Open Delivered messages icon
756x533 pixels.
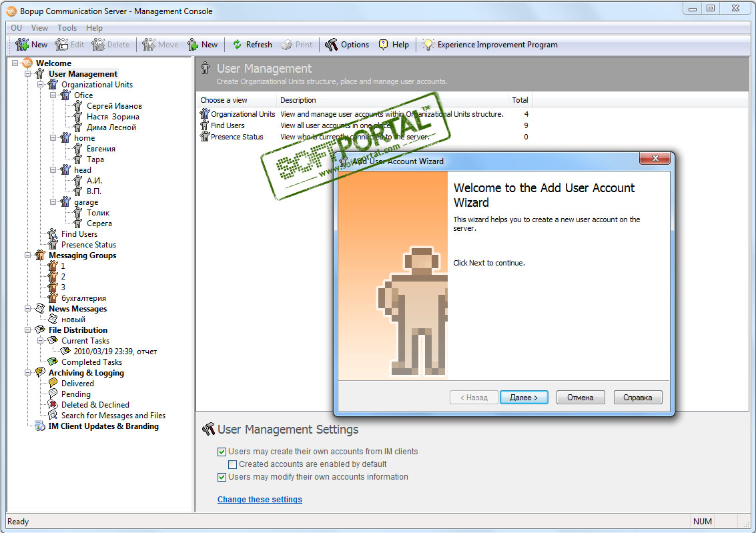[53, 383]
